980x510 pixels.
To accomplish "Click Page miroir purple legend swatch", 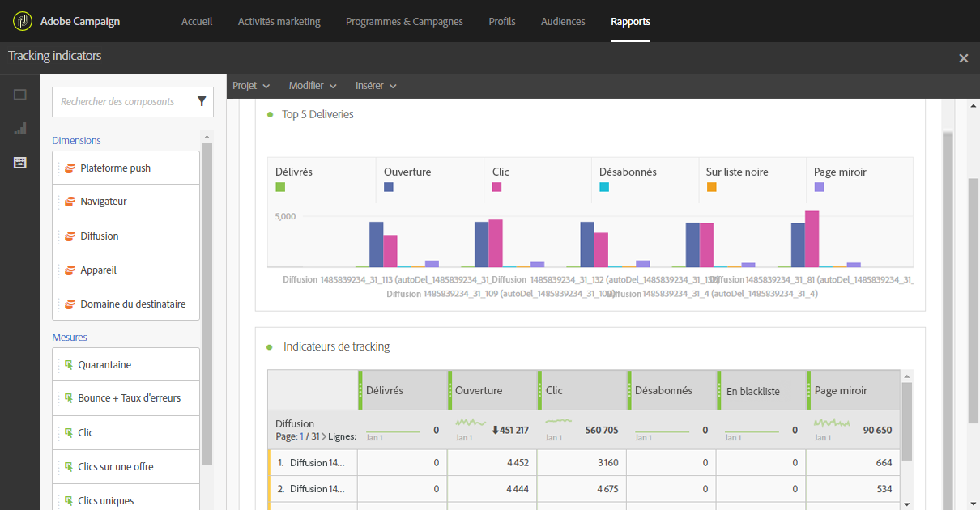I will click(x=820, y=187).
